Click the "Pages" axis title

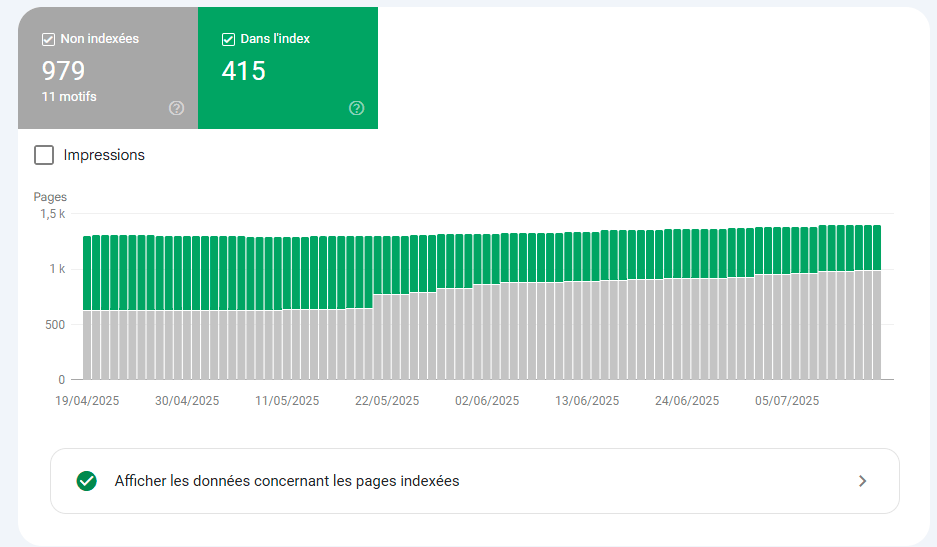click(x=50, y=197)
